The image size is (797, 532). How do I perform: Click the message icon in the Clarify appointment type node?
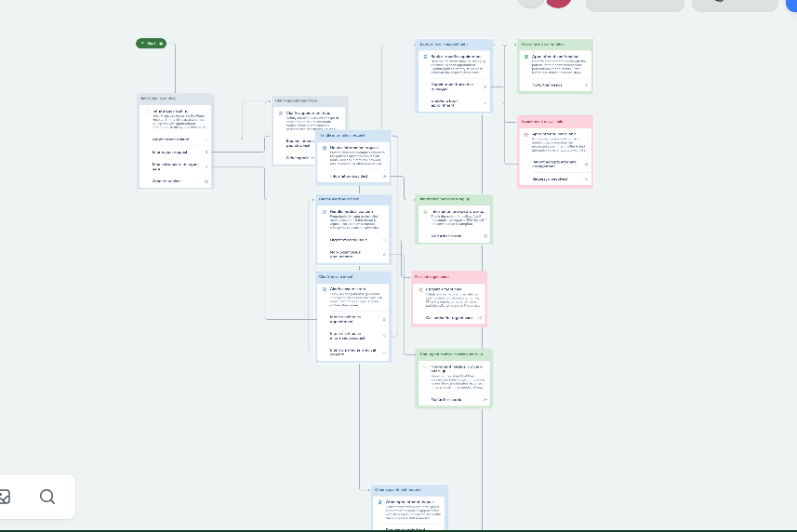point(281,113)
